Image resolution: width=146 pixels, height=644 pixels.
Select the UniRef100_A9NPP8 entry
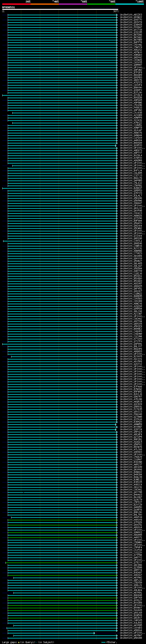point(131,118)
